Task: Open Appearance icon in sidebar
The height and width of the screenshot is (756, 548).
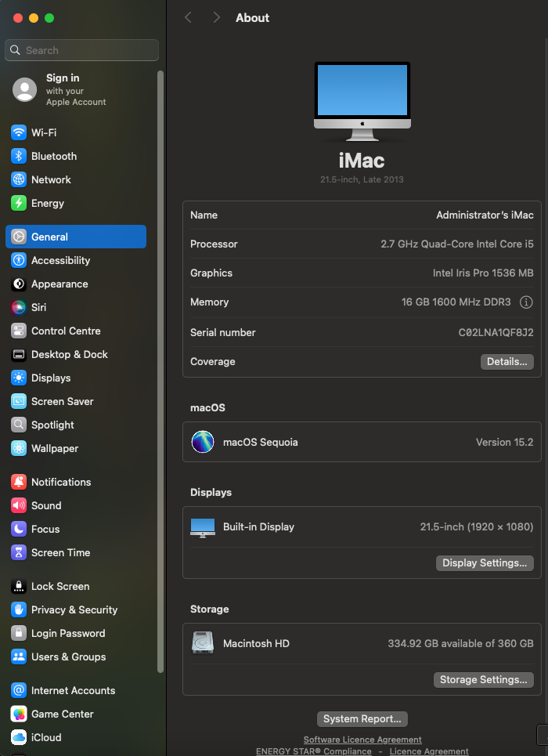Action: coord(19,284)
